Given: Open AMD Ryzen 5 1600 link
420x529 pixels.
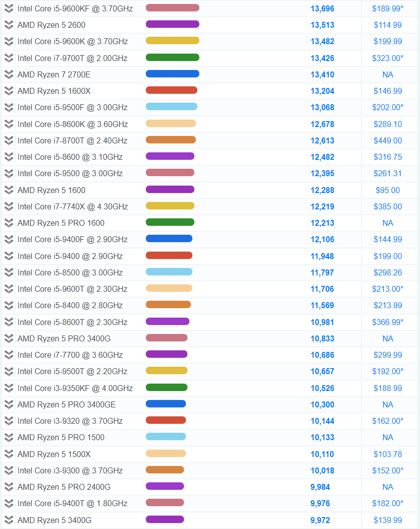Looking at the screenshot, I should 51,190.
